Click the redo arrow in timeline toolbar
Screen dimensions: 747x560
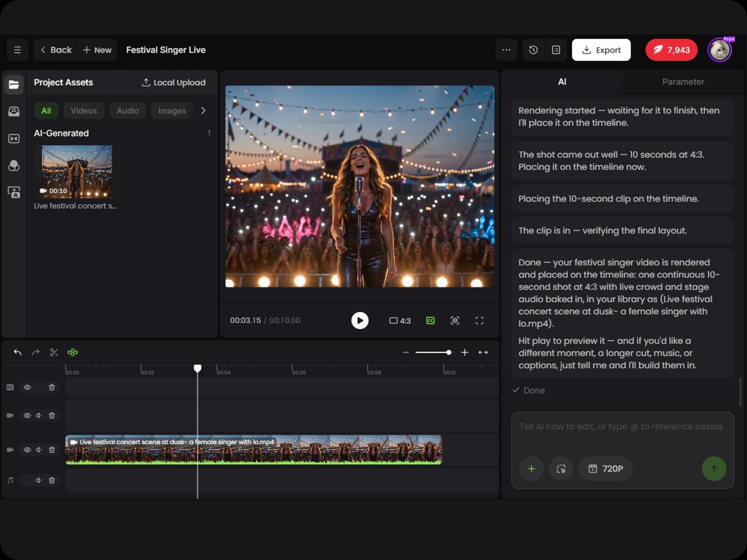pos(35,352)
